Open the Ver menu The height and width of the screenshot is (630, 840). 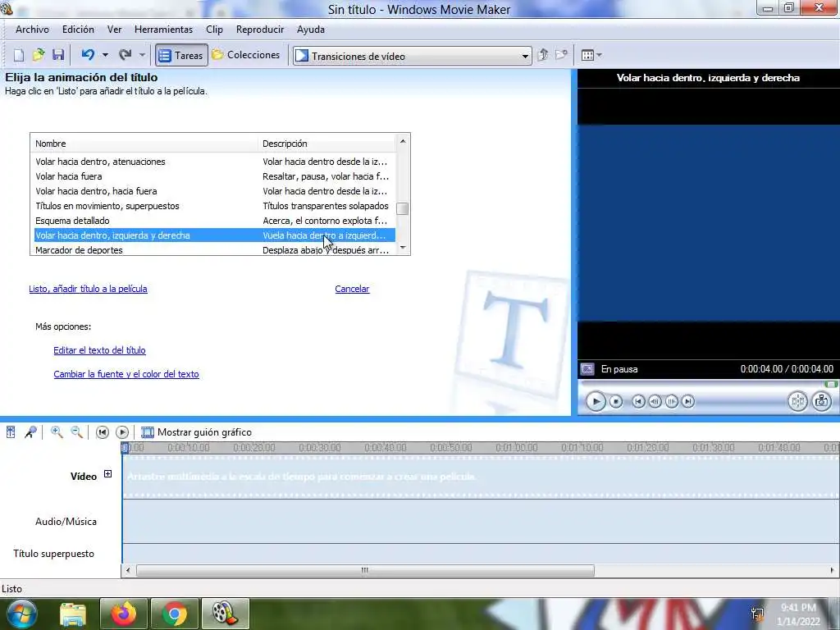pos(114,30)
